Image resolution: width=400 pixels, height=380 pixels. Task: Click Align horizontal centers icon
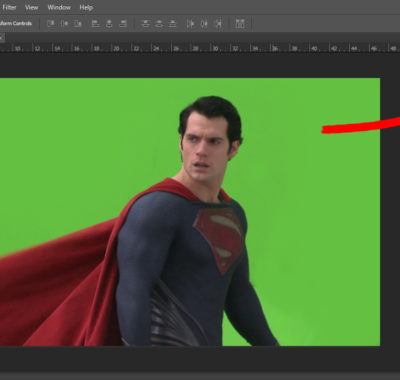[x=109, y=24]
